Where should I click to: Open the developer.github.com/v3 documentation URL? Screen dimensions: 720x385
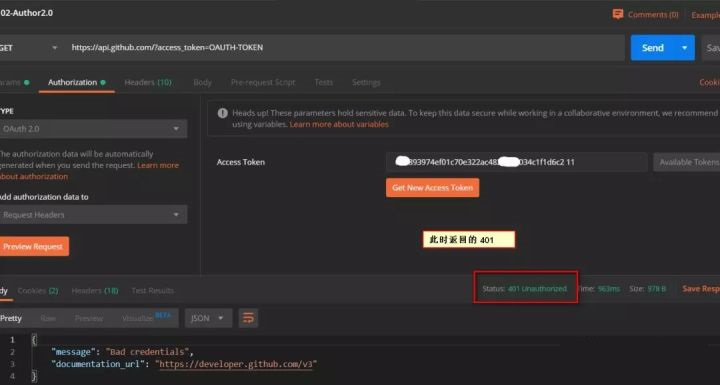[x=236, y=364]
